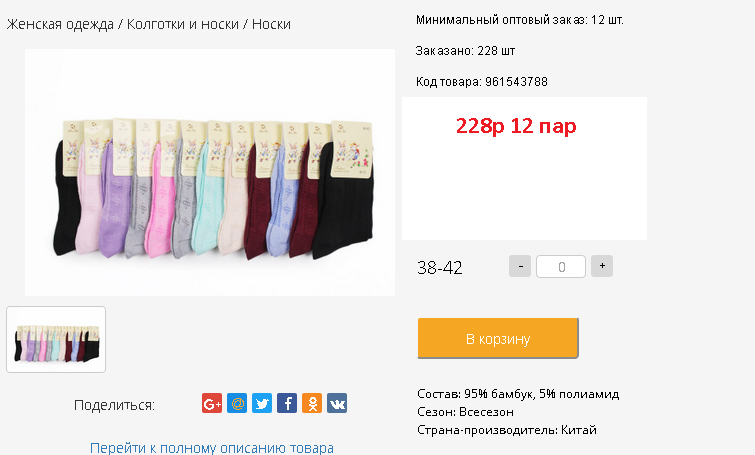Click the product code 961543788
This screenshot has height=455, width=755.
tap(516, 81)
